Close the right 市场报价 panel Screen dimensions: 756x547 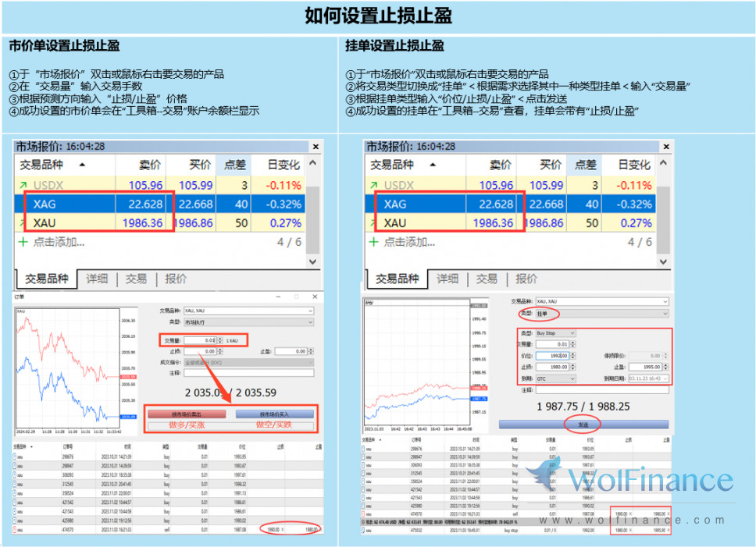coord(666,147)
